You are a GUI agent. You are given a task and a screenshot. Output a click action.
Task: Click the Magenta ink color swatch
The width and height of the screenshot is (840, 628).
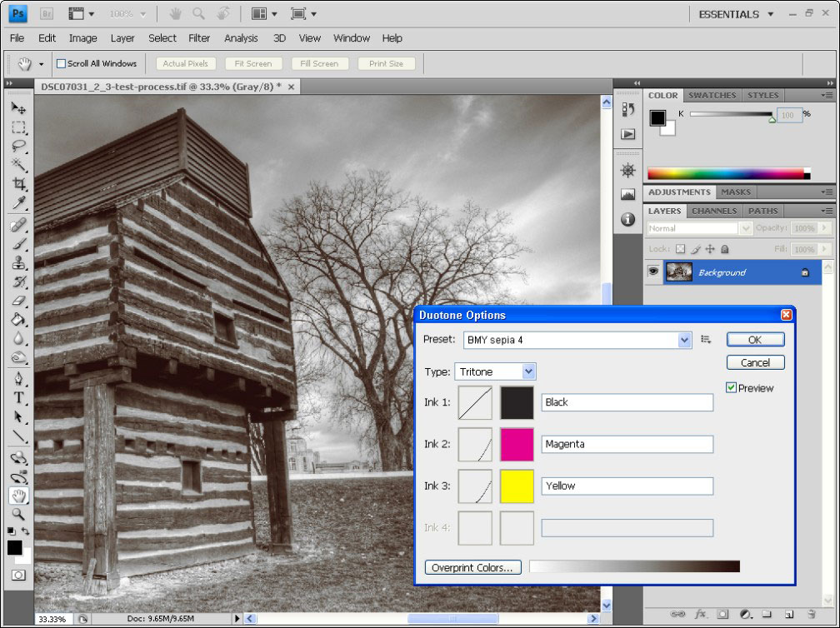pos(517,444)
